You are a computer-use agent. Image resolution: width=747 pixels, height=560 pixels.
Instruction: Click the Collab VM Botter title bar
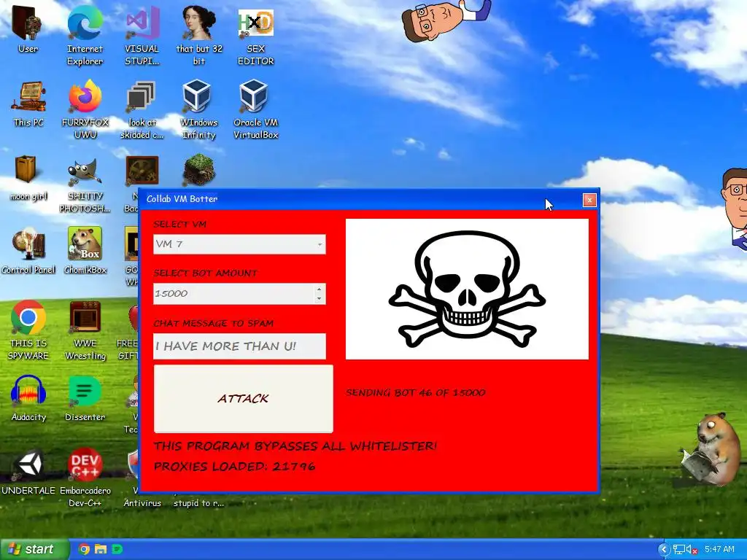click(362, 199)
